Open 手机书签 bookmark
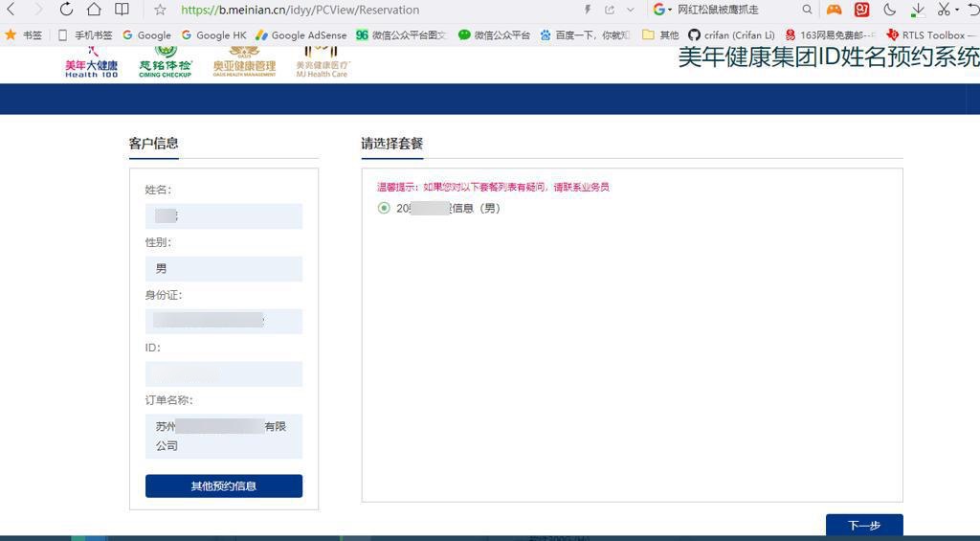This screenshot has width=980, height=541. coord(85,35)
